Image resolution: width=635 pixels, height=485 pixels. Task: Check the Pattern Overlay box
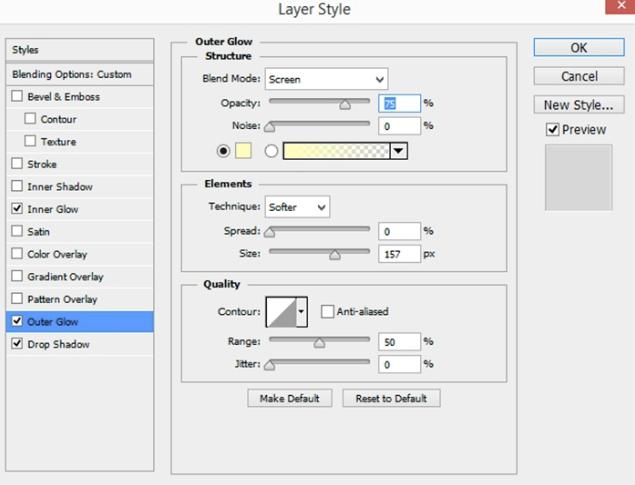click(x=17, y=299)
